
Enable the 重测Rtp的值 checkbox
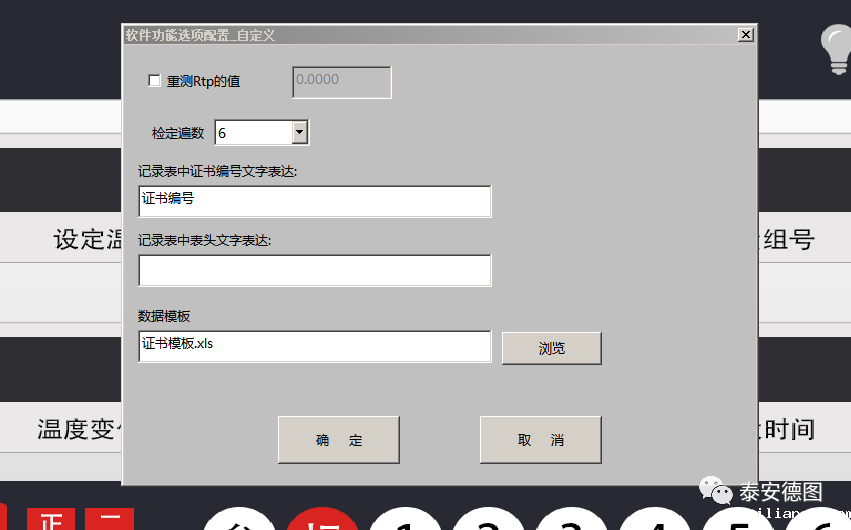[x=155, y=81]
